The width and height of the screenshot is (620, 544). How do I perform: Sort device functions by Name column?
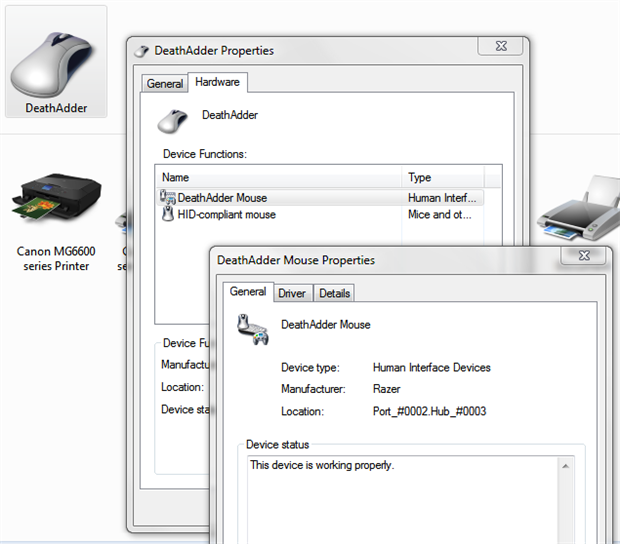[279, 177]
